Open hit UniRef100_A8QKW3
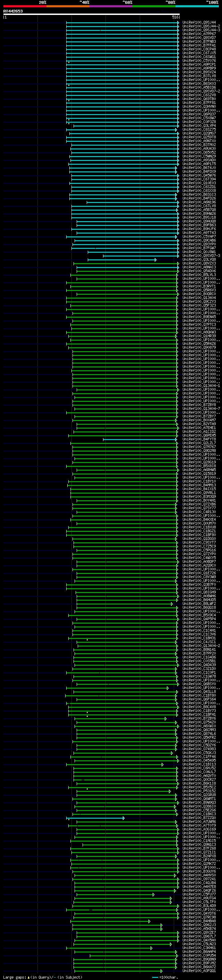Image resolution: width=222 pixels, height=980 pixels. tap(199, 332)
